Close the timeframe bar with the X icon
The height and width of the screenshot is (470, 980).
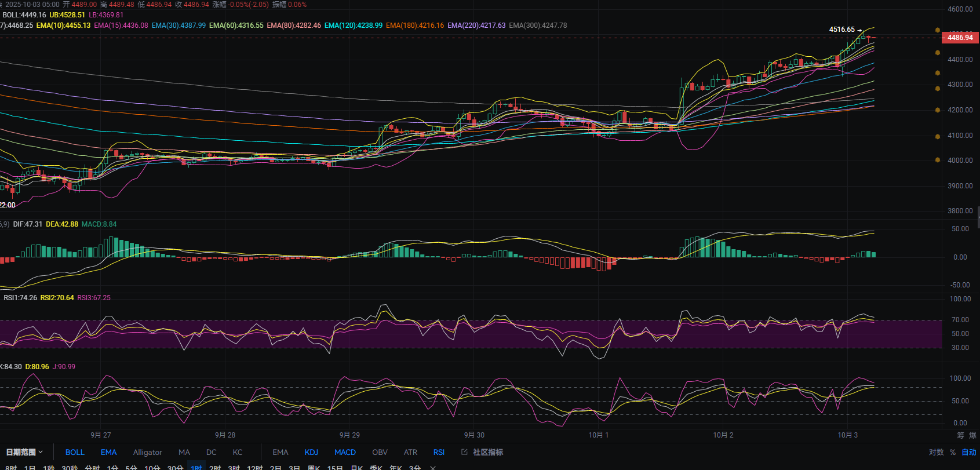click(x=432, y=468)
